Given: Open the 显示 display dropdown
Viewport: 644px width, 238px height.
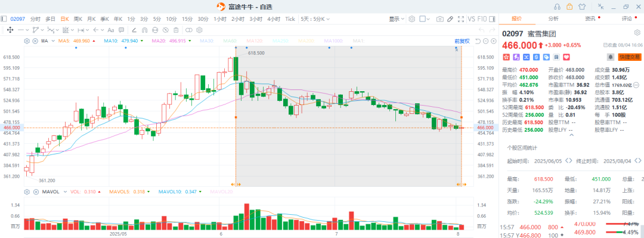Looking at the screenshot, I should 397,19.
